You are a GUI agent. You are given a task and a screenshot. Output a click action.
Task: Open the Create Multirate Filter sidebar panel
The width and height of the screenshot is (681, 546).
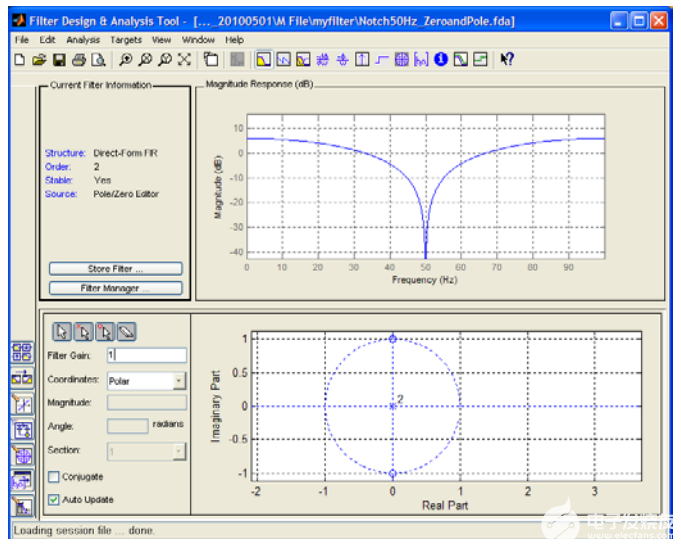coord(22,379)
